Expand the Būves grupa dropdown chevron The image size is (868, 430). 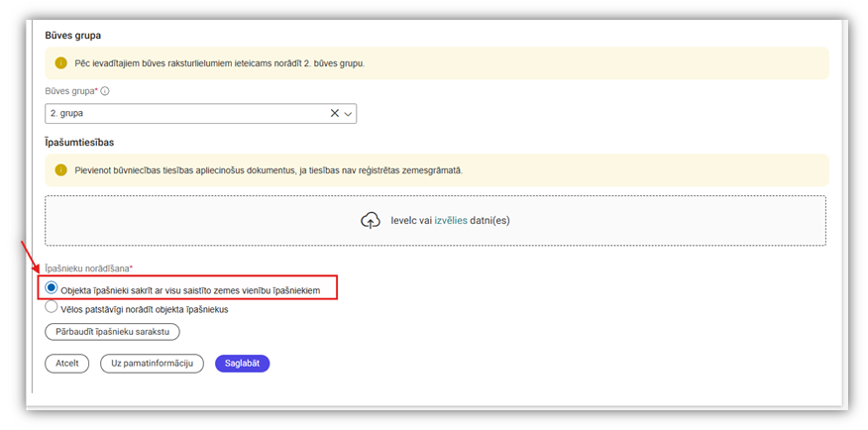tap(349, 114)
